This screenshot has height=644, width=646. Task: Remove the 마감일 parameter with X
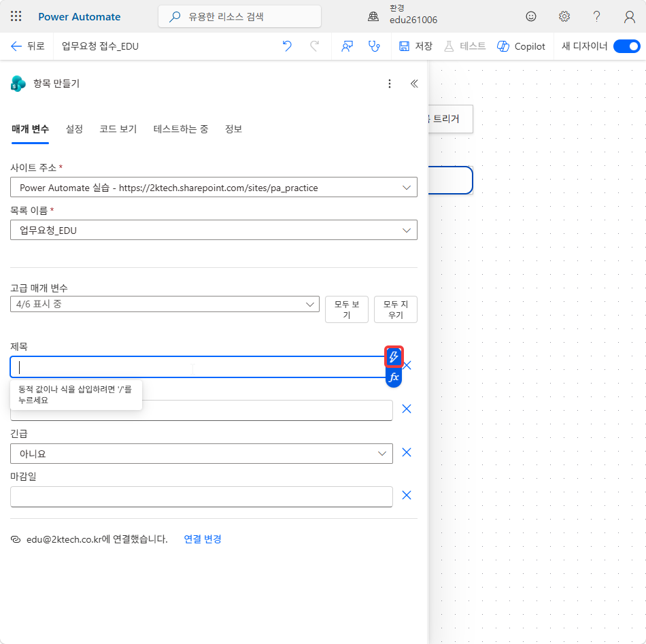tap(407, 495)
